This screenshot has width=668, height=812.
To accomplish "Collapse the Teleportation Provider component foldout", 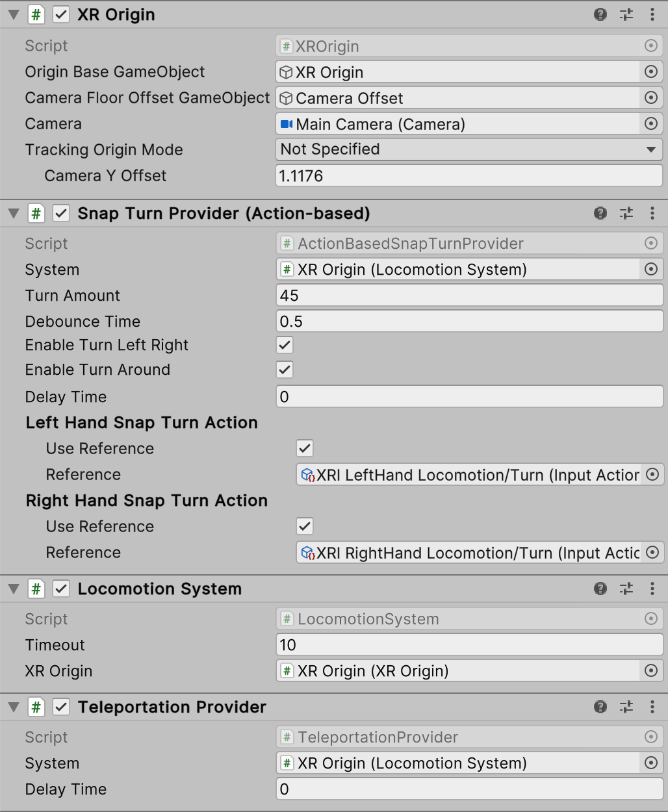I will [14, 707].
